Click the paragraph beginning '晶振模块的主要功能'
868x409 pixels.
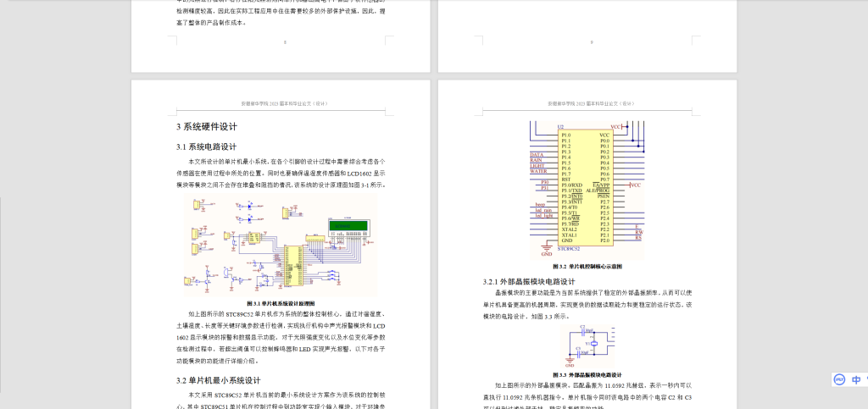point(587,305)
